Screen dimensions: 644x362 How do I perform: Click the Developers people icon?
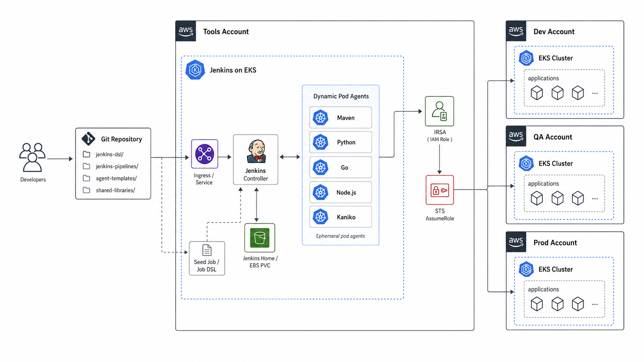(32, 157)
